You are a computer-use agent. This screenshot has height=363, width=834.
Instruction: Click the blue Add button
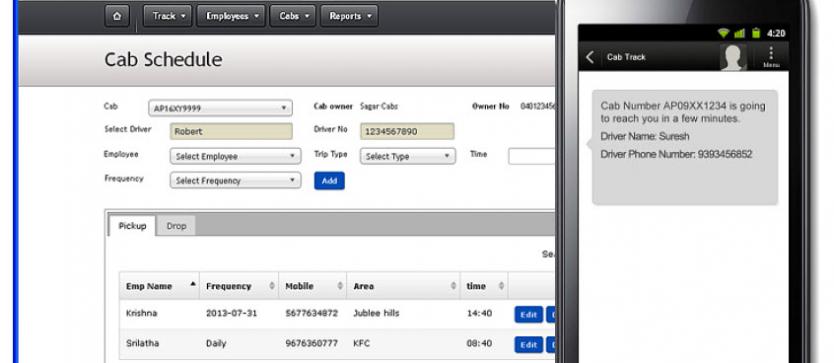[329, 180]
